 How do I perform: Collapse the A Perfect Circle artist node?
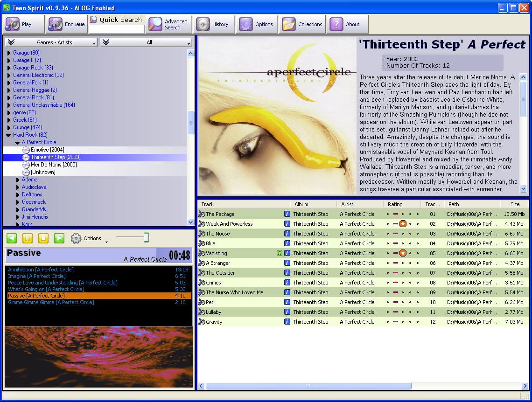17,143
